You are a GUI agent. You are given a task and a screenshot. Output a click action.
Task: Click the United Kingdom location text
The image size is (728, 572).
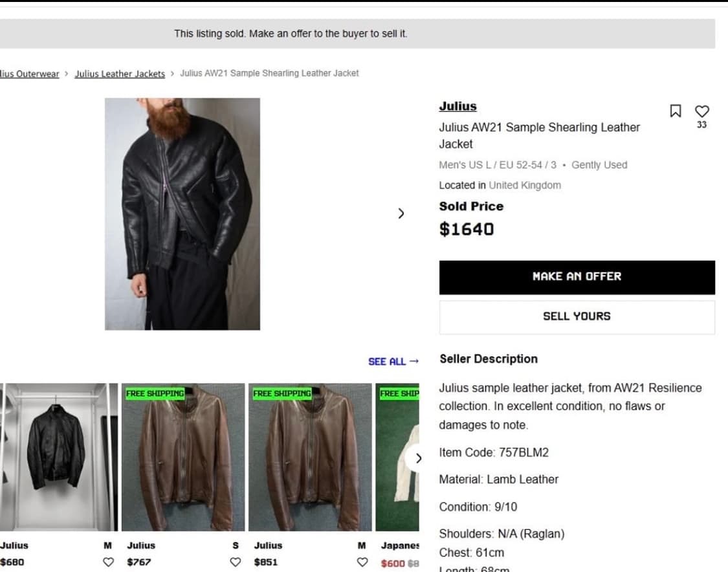(525, 185)
